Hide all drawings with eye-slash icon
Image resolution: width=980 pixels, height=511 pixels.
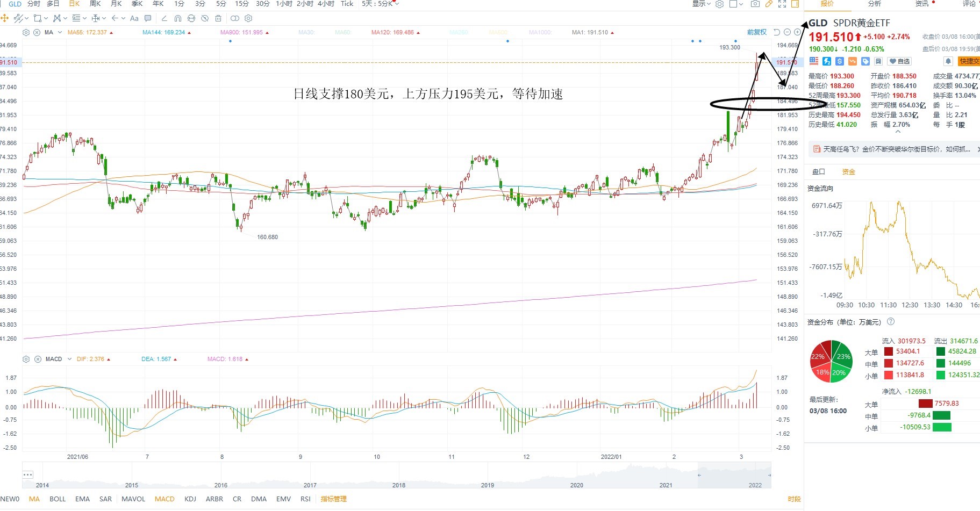tap(205, 18)
